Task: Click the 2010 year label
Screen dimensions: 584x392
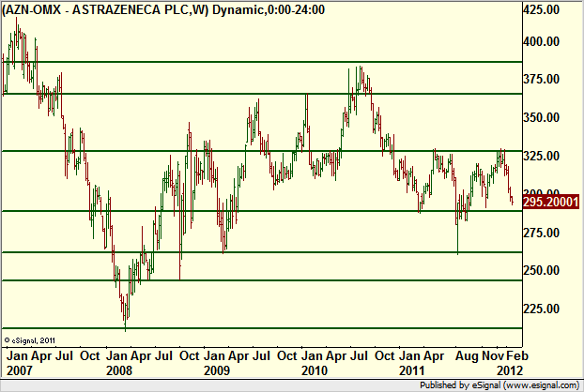Action: tap(315, 370)
